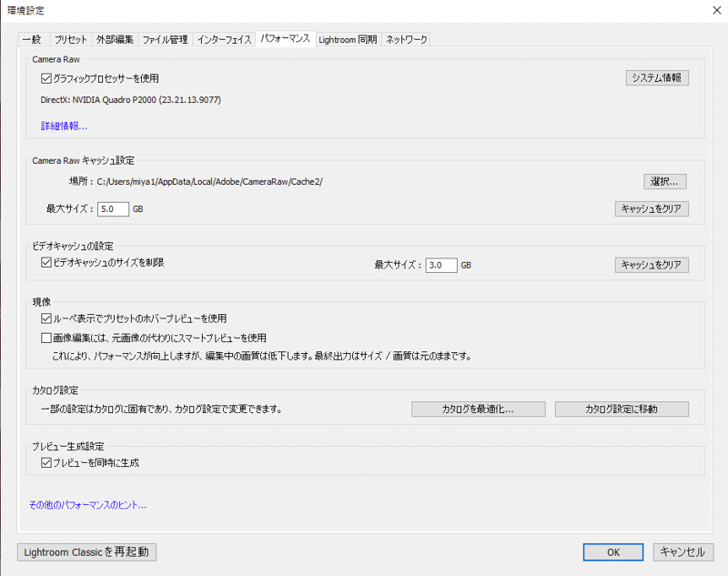Click 選択 to change cache location
728x576 pixels.
663,182
